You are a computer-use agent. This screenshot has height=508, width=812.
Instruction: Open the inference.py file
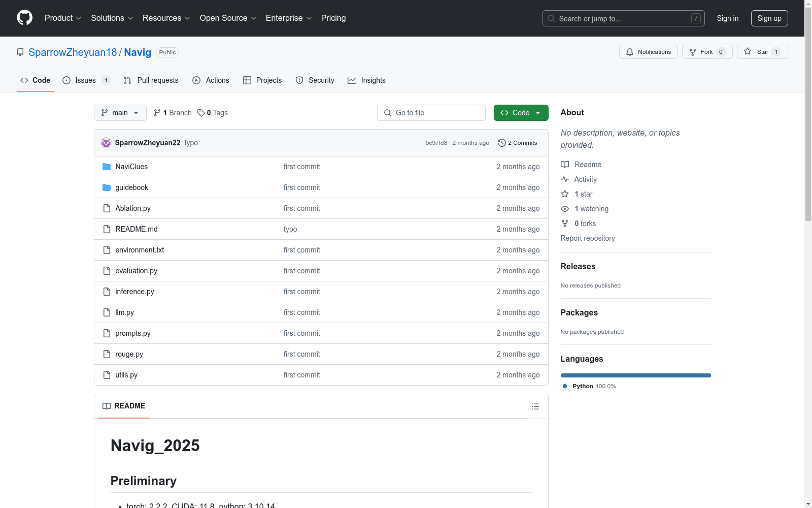[134, 292]
